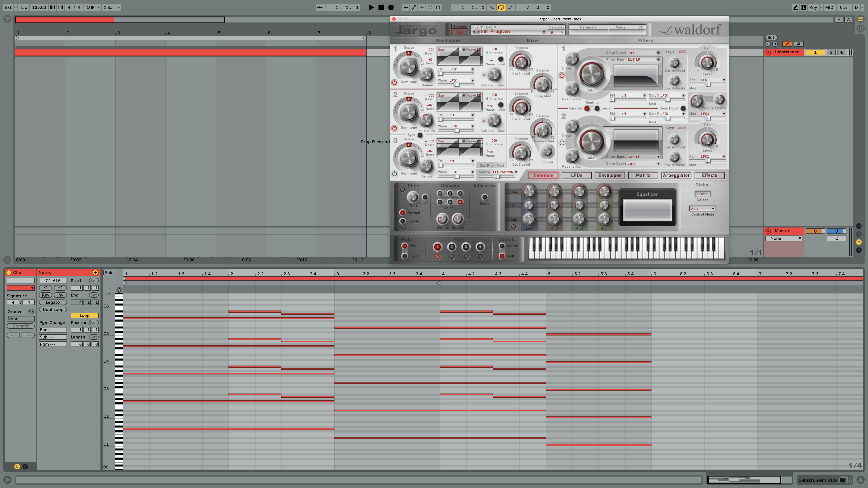
Task: Toggle the yellow track activator numbered 1
Action: pyautogui.click(x=815, y=52)
